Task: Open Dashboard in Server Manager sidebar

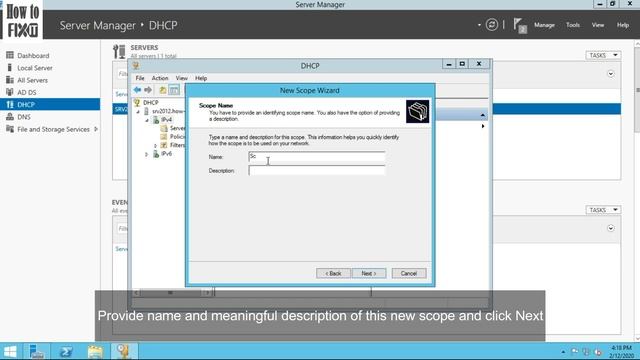Action: click(x=33, y=56)
